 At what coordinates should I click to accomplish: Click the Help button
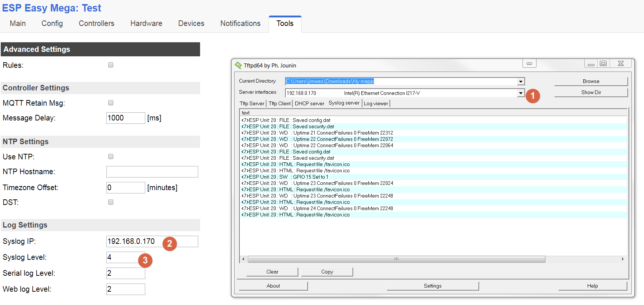pyautogui.click(x=592, y=286)
